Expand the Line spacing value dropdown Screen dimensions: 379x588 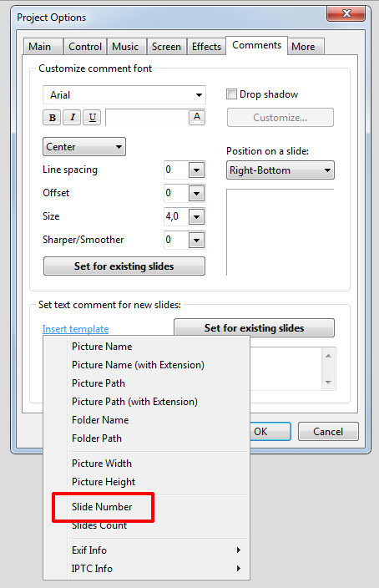tap(196, 170)
